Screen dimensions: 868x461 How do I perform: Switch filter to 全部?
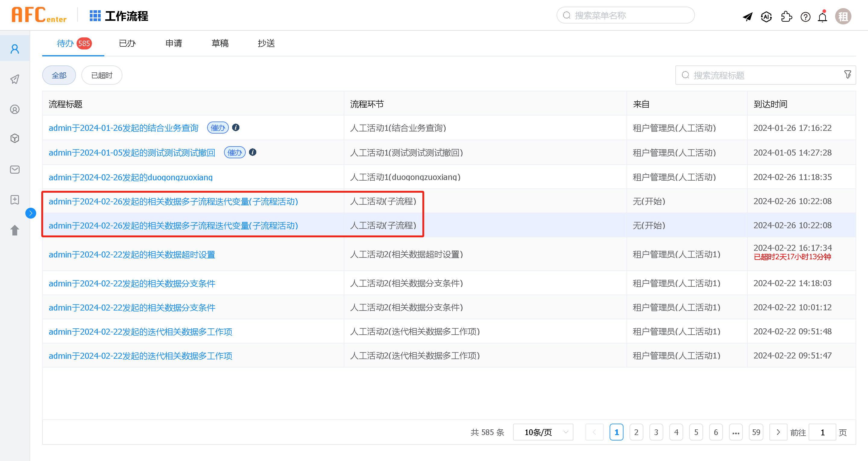(x=58, y=75)
